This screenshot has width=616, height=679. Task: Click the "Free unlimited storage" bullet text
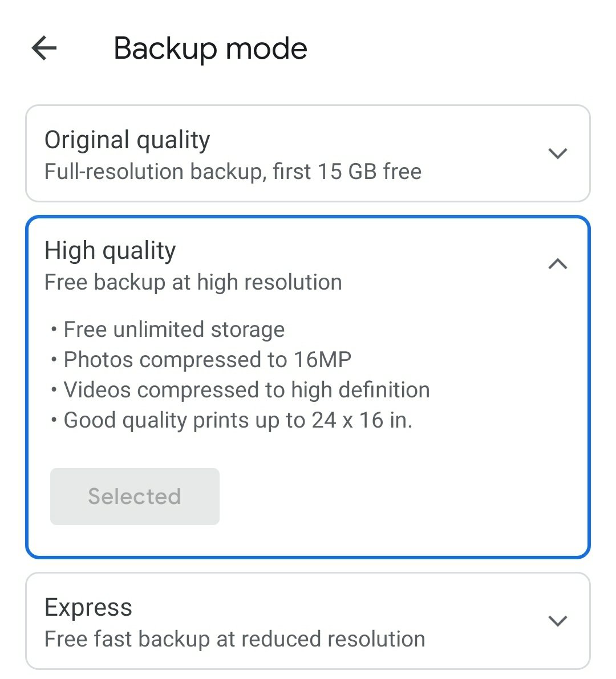pos(174,330)
